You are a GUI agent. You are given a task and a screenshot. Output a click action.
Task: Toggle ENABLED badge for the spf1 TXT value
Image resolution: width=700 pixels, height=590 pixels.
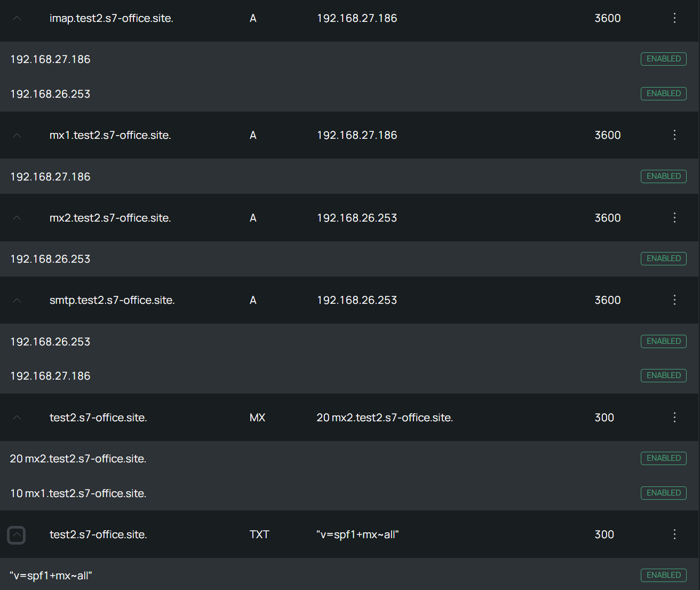click(x=663, y=575)
